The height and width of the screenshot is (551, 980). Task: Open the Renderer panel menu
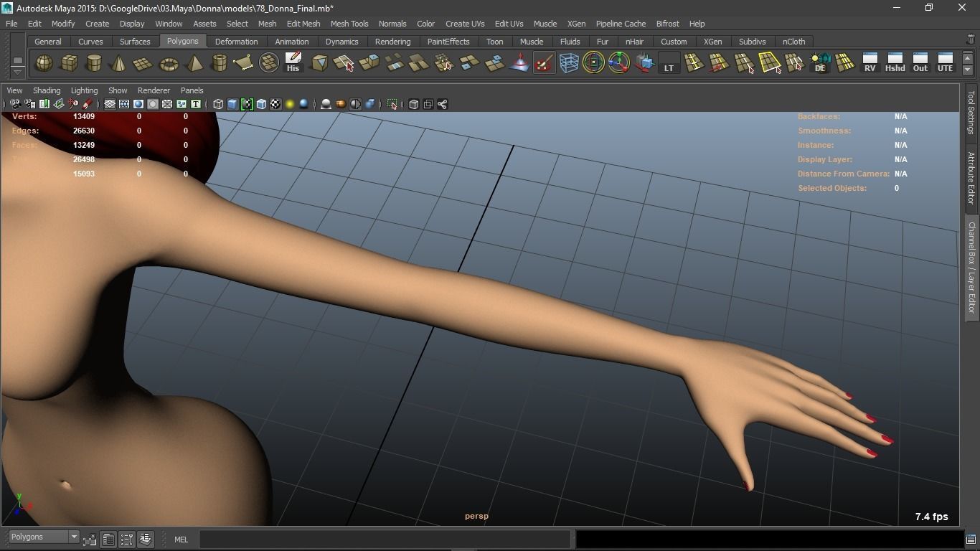(x=154, y=90)
